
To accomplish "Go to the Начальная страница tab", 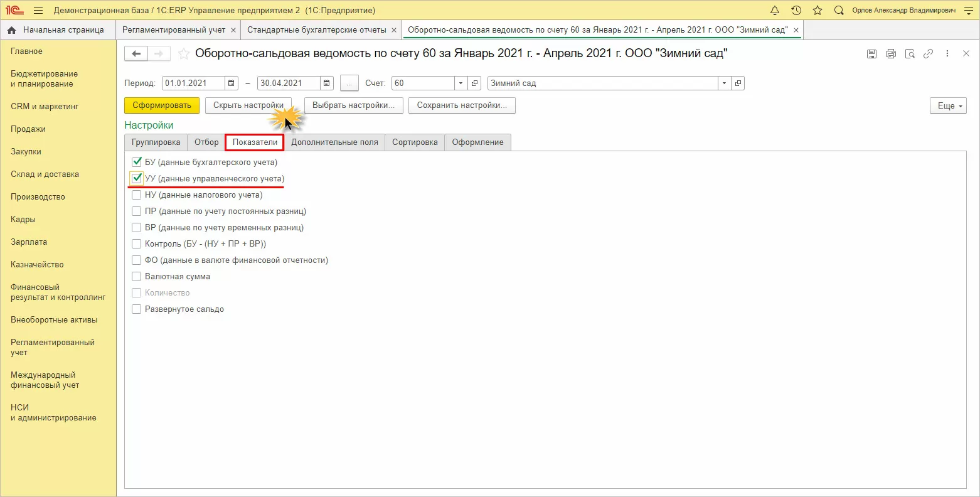I will (58, 30).
